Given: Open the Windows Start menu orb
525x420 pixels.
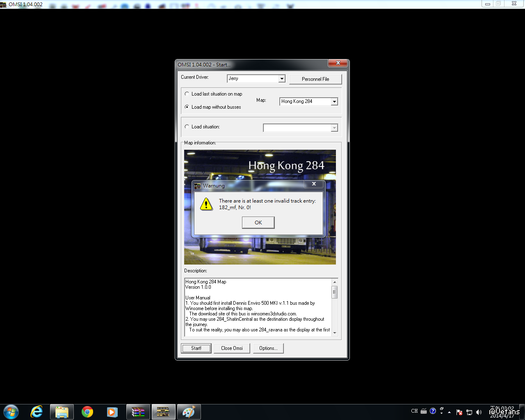Looking at the screenshot, I should point(11,412).
